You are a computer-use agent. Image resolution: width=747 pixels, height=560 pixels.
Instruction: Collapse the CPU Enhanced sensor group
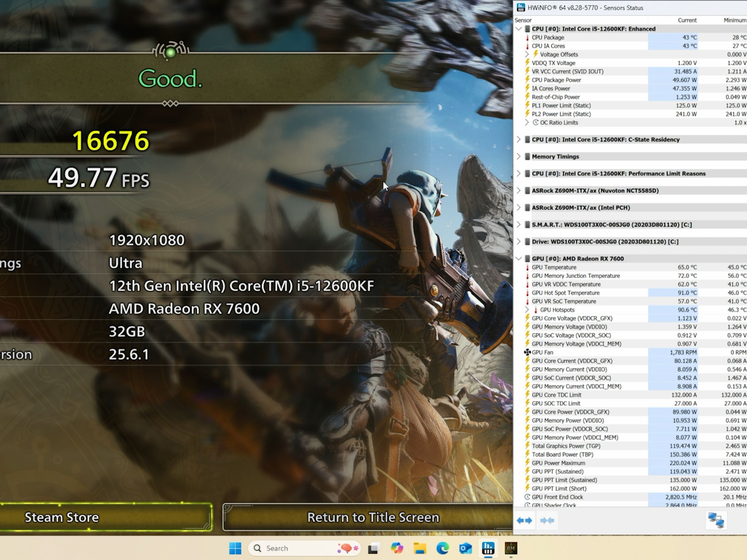point(519,29)
